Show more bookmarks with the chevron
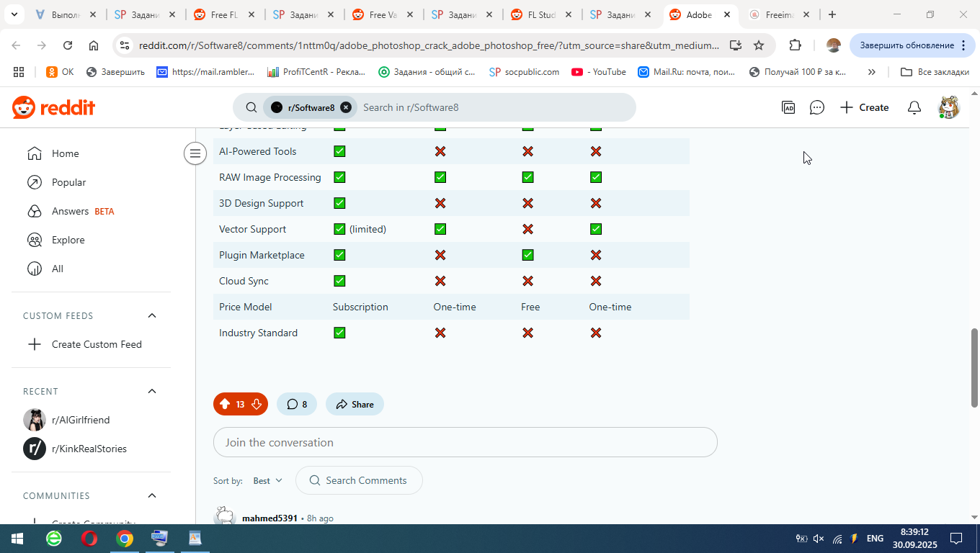The image size is (980, 553). click(x=871, y=72)
